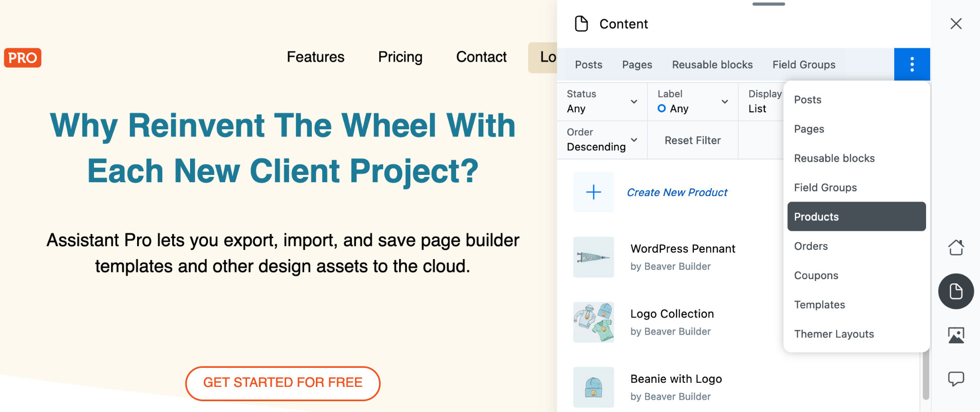Click GET STARTED FOR FREE button

[x=282, y=383]
